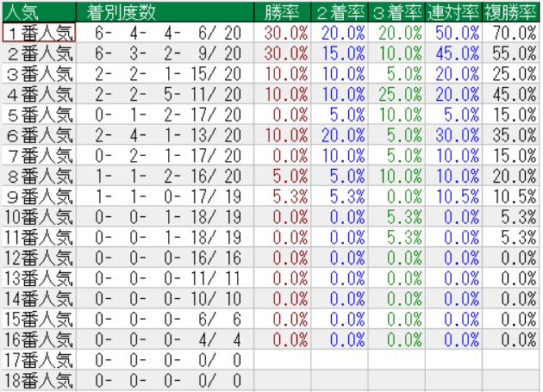Select the highlighted 1番人気 row label
This screenshot has height=392, width=543.
39,33
